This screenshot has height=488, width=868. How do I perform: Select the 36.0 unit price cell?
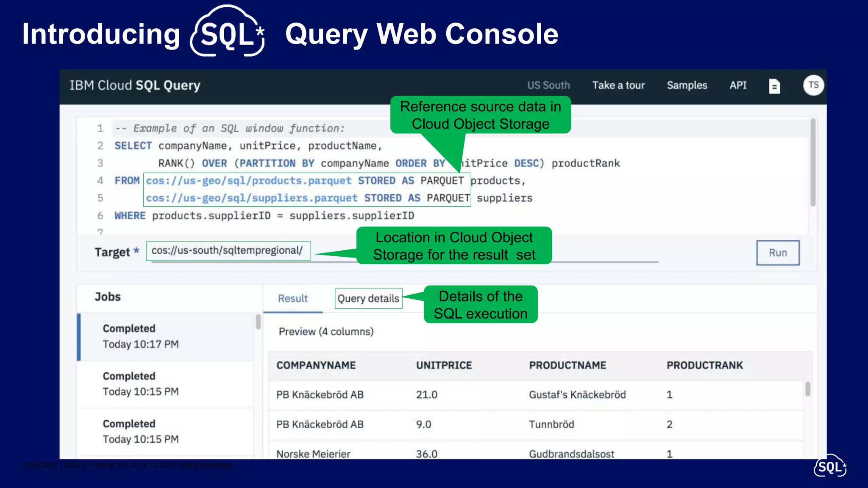coord(426,454)
